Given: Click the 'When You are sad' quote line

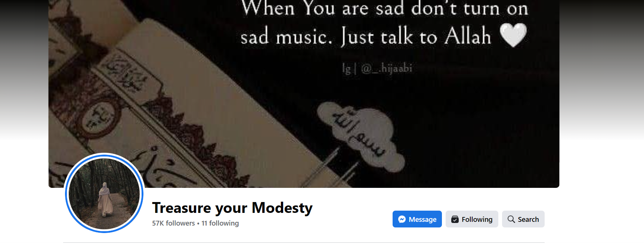Looking at the screenshot, I should pyautogui.click(x=385, y=9).
